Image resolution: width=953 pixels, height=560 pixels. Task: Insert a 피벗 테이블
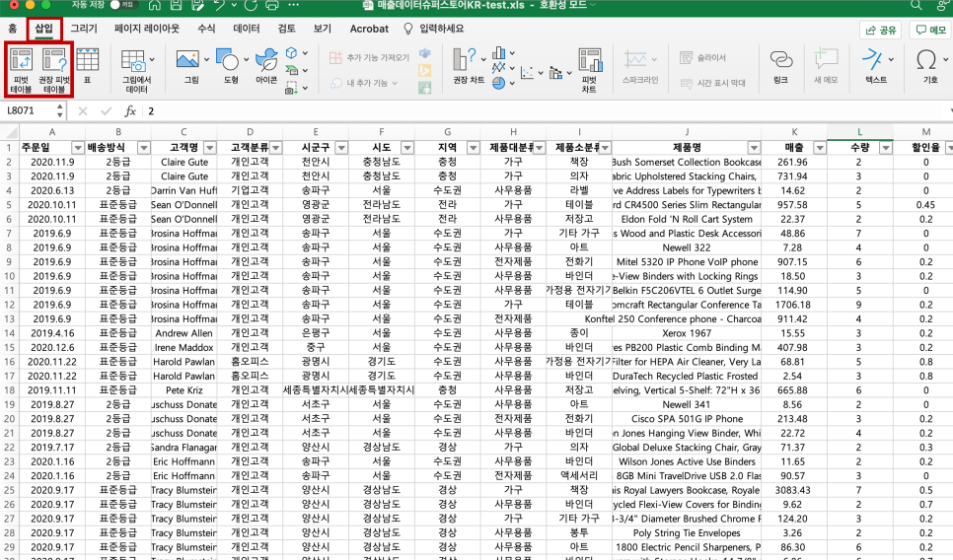point(21,70)
